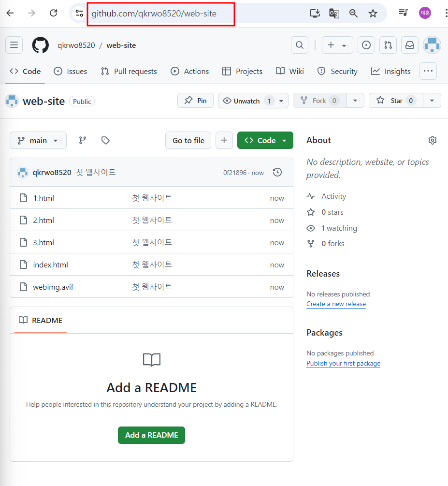This screenshot has height=486, width=448.
Task: Expand the green Code dropdown
Action: click(265, 140)
